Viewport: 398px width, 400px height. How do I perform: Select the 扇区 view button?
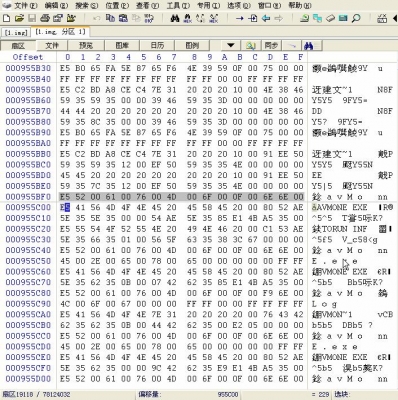18,45
